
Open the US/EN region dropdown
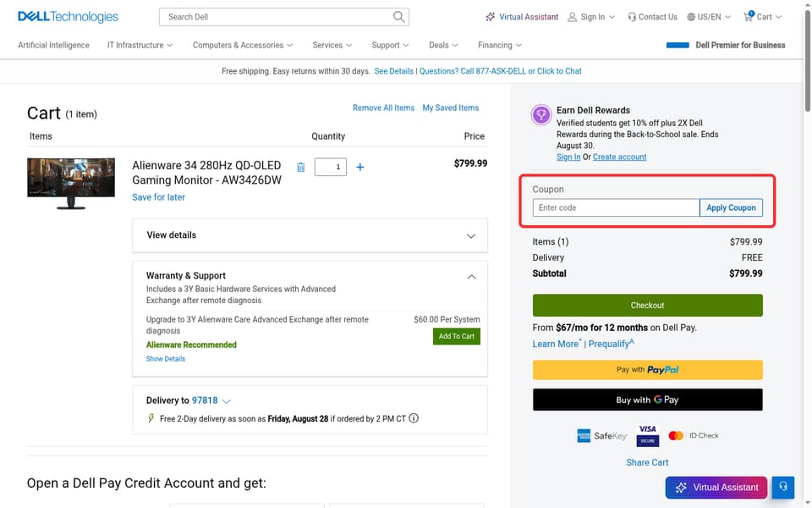coord(709,17)
